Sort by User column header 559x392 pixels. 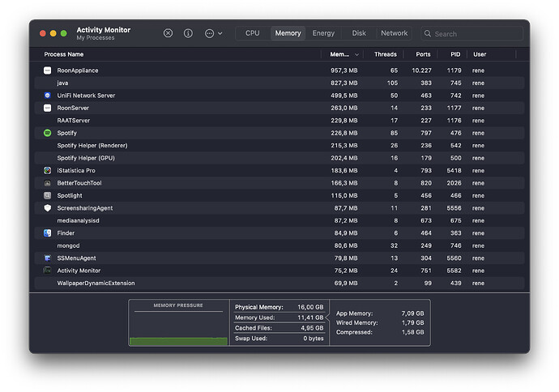pyautogui.click(x=480, y=54)
